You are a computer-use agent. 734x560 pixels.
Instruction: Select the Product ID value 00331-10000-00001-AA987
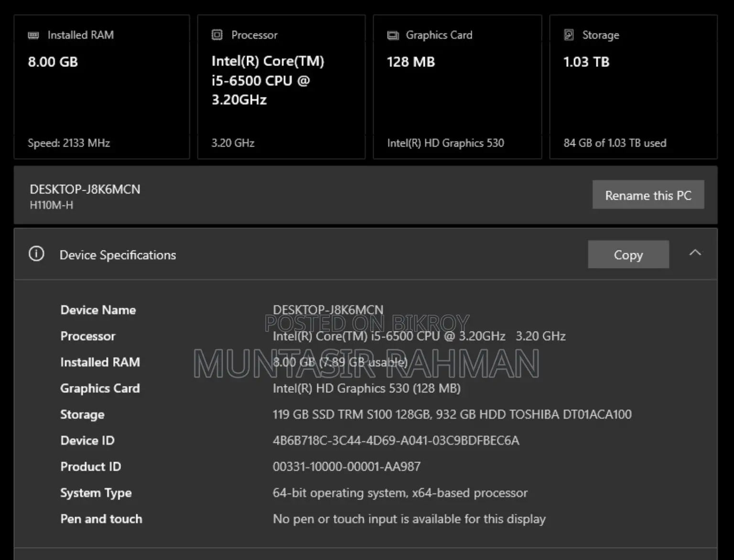(346, 466)
